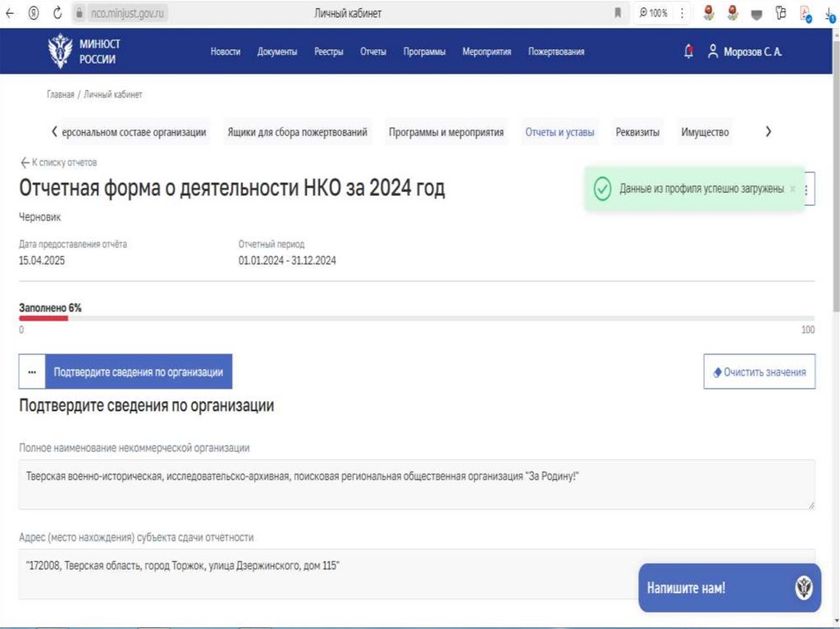Click the page's vertical scrollbar

[x=835, y=177]
